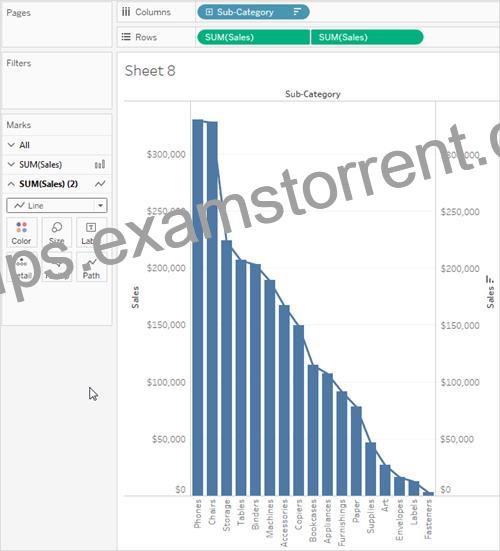Screen dimensions: 500x551
Task: Click the sort icon on Sub-Category pill
Action: [297, 12]
